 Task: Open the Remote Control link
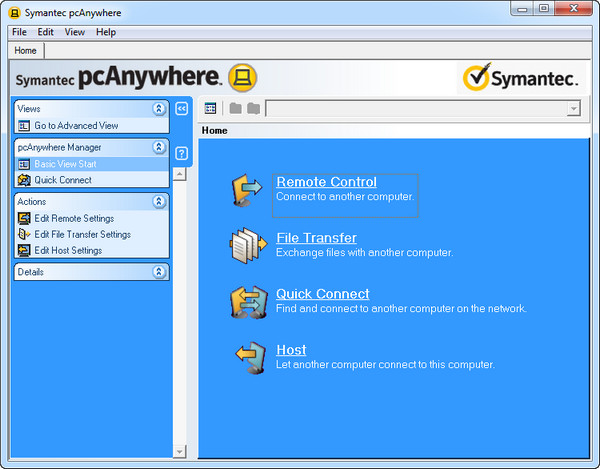(x=326, y=182)
